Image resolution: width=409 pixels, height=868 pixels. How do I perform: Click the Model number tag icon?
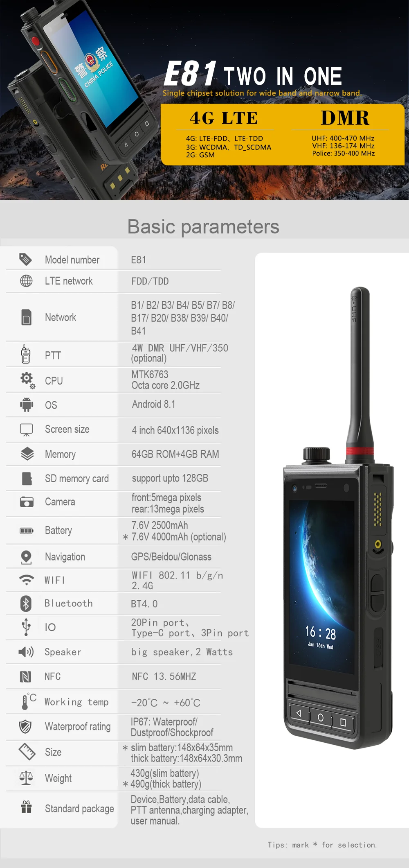coord(25,259)
